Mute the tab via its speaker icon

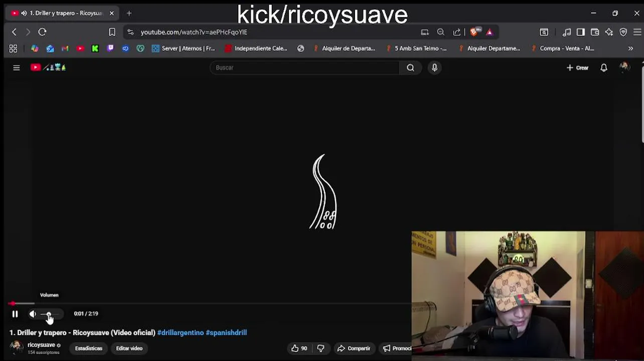(x=24, y=14)
